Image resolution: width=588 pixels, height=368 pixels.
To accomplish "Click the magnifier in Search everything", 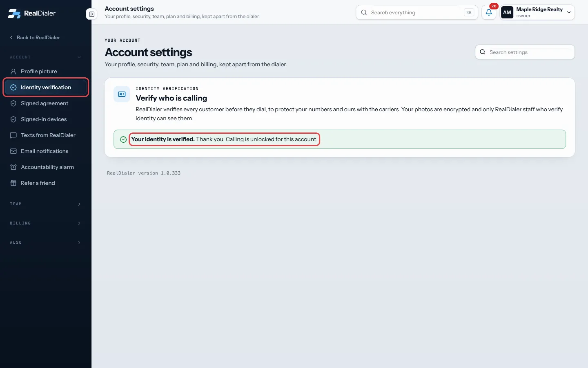I will pyautogui.click(x=364, y=12).
